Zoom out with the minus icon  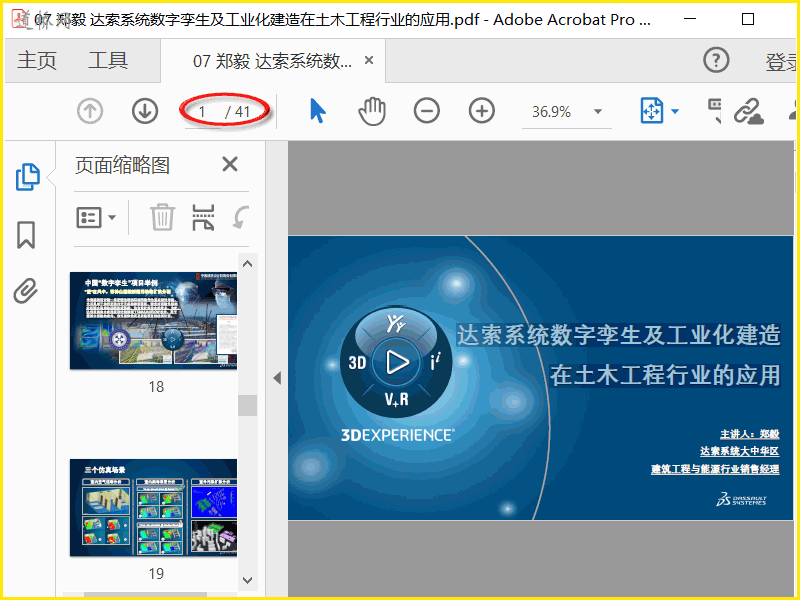point(427,111)
